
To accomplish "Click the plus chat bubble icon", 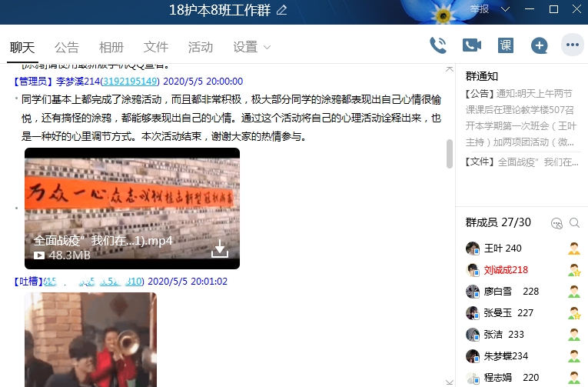I will click(x=540, y=45).
